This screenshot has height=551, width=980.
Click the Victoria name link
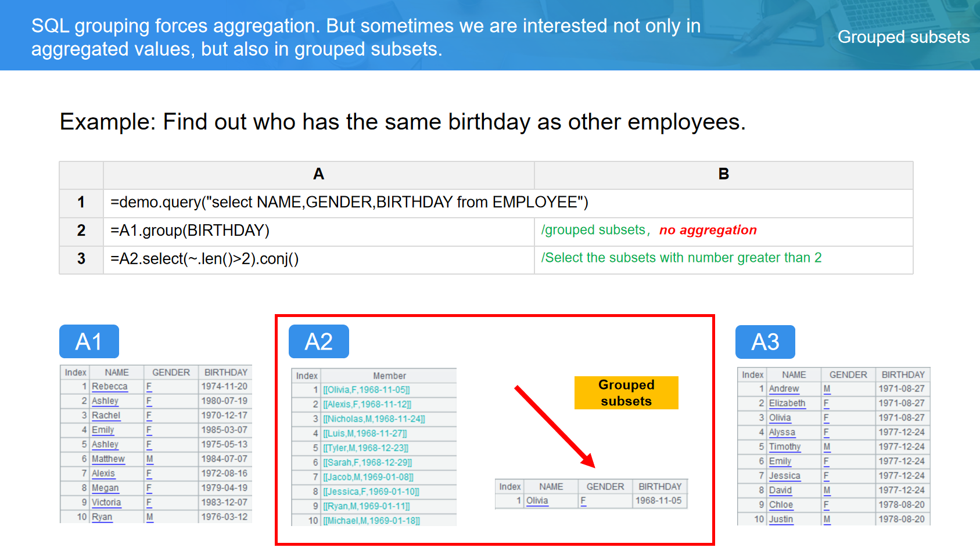106,503
